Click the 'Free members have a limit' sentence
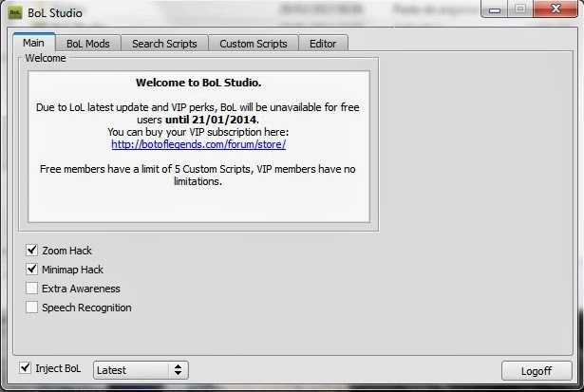Image resolution: width=584 pixels, height=392 pixels. [x=198, y=175]
